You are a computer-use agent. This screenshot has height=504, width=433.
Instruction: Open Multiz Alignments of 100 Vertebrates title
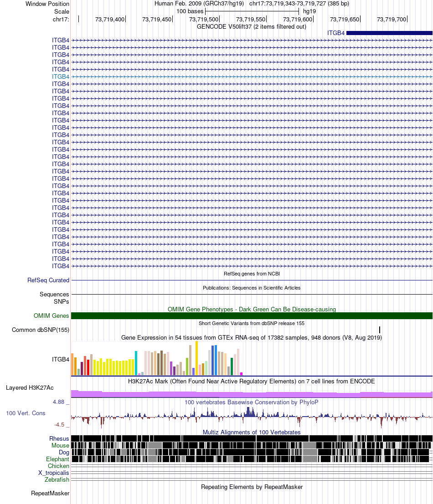252,433
